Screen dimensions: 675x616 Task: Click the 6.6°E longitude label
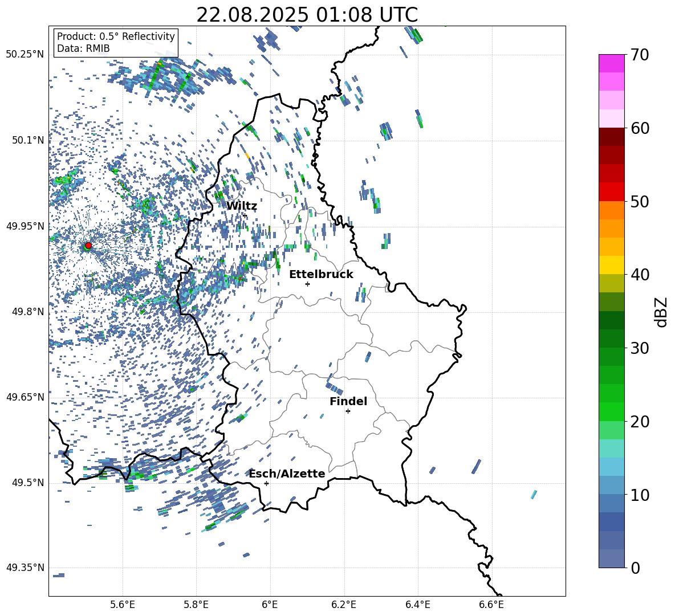(491, 605)
